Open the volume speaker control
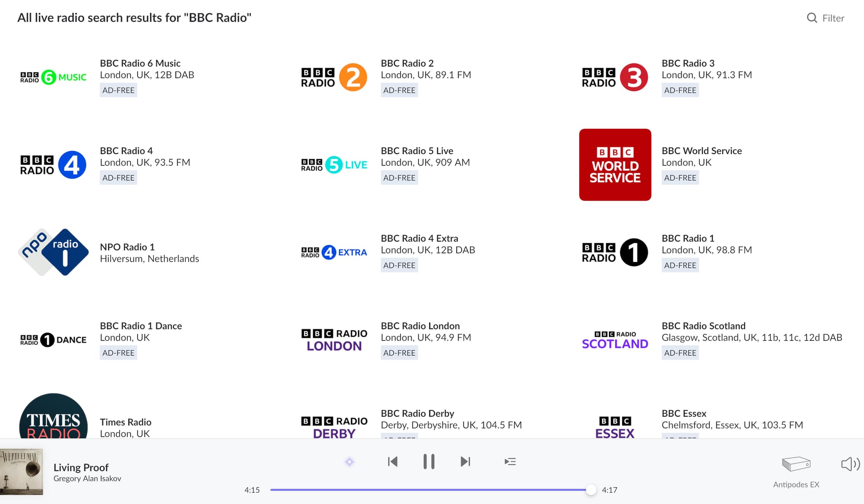Image resolution: width=864 pixels, height=504 pixels. 850,464
